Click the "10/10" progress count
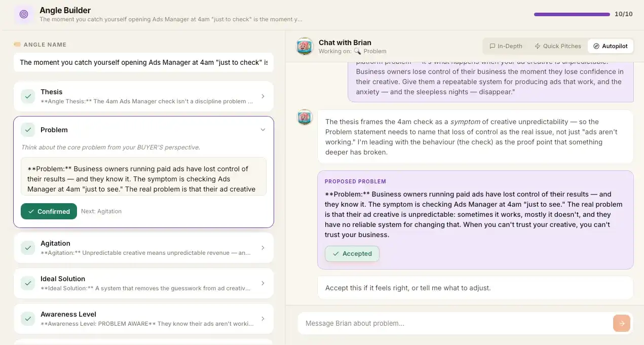Image resolution: width=644 pixels, height=345 pixels. coord(624,14)
